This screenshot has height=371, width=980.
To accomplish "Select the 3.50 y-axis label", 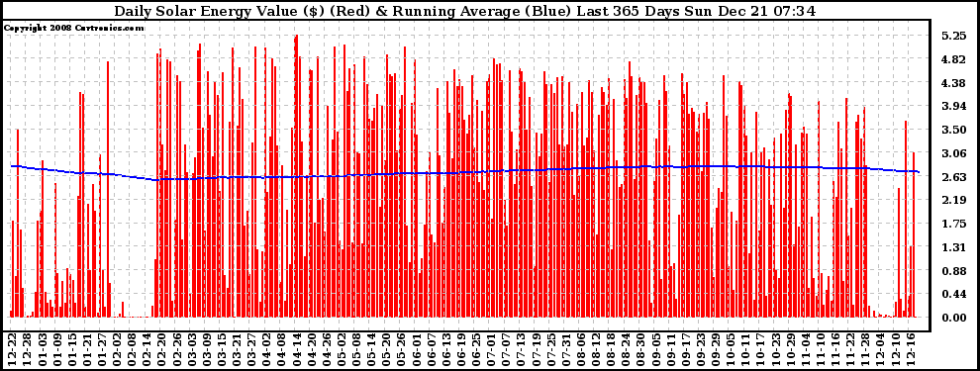I will (953, 130).
